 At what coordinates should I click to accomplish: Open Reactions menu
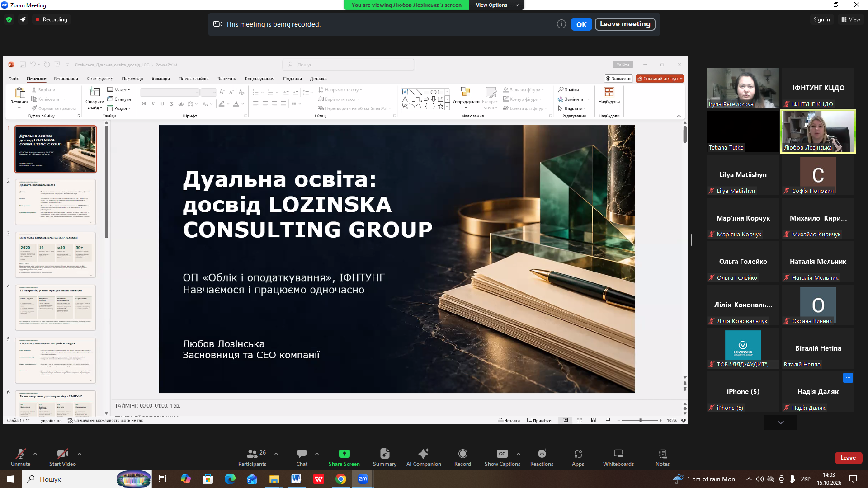(542, 457)
